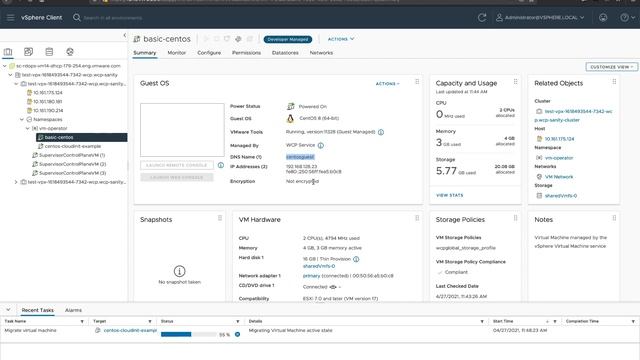The height and width of the screenshot is (360, 640).
Task: Click the WCP Service info icon
Action: [x=321, y=145]
